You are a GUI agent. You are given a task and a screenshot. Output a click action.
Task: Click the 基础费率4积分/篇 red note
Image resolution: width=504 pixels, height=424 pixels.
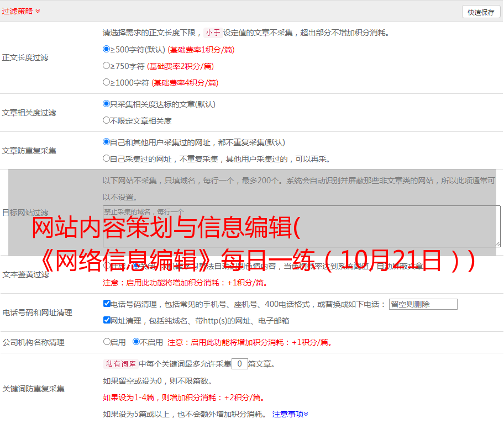[185, 83]
